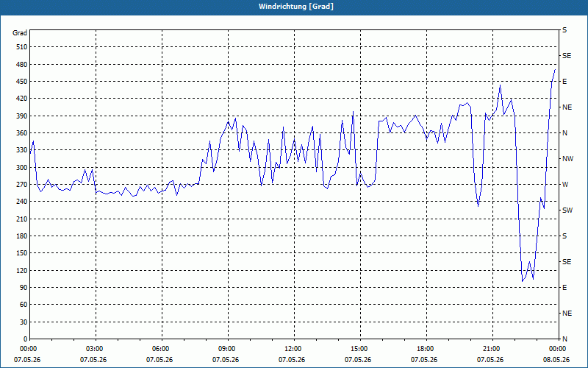Click the 18:00 time label
The width and height of the screenshot is (588, 368).
[426, 349]
